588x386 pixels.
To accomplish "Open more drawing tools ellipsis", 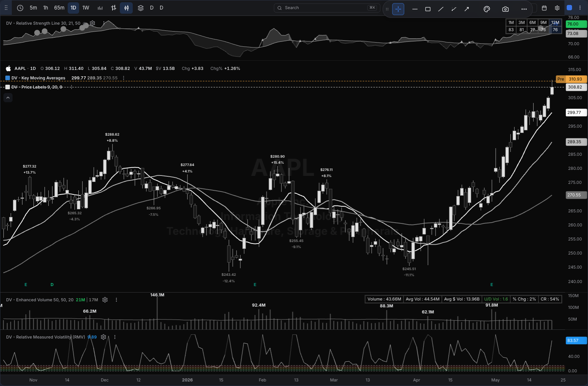I will 524,9.
